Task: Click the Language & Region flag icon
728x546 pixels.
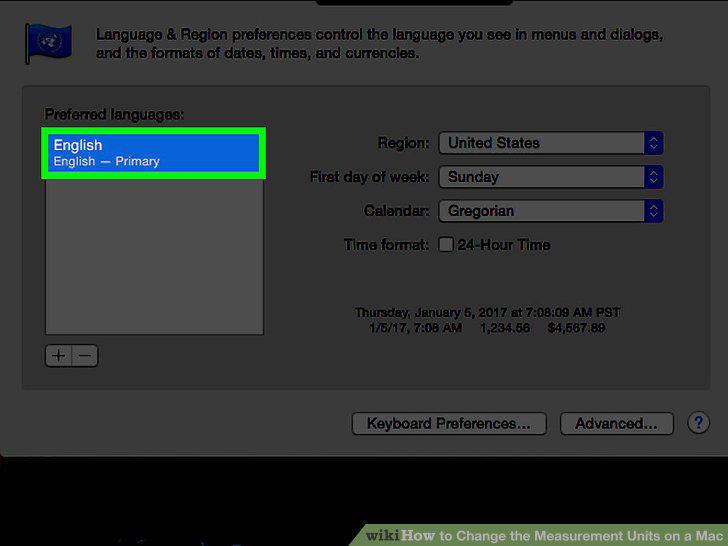Action: [x=48, y=43]
